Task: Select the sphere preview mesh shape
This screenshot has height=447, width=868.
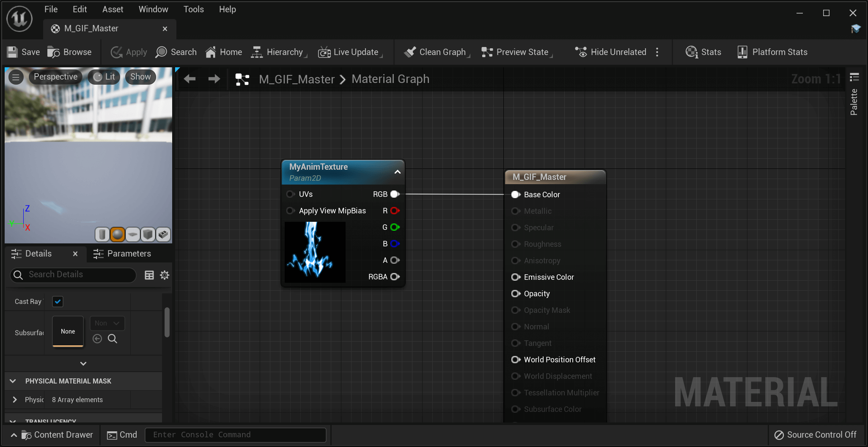Action: pyautogui.click(x=117, y=234)
